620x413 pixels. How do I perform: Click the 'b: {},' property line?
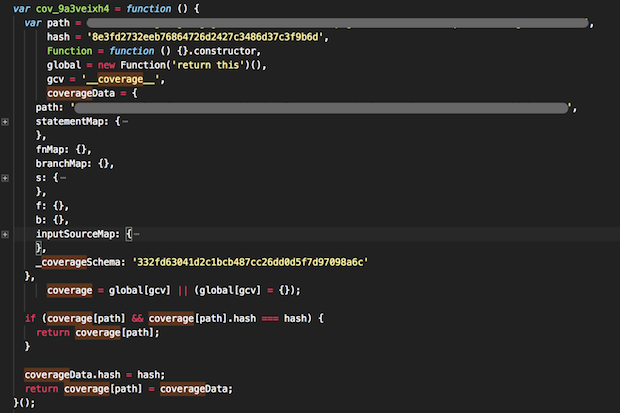(x=52, y=220)
